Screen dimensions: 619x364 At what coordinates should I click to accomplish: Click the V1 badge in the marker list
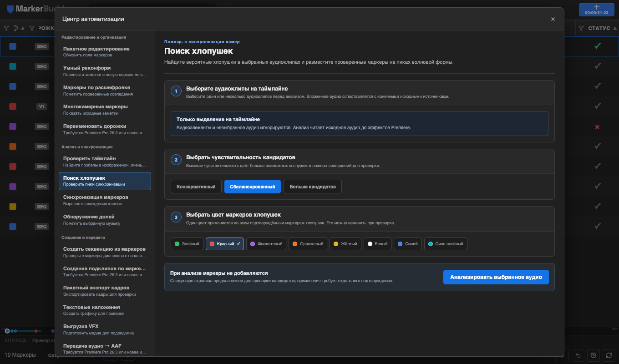(x=42, y=106)
